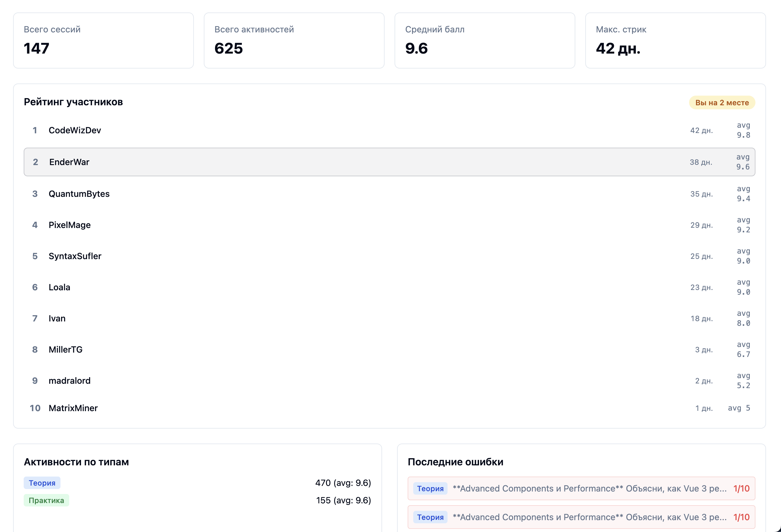Click madralord in the rating list
Viewport: 781px width, 532px height.
(x=69, y=381)
